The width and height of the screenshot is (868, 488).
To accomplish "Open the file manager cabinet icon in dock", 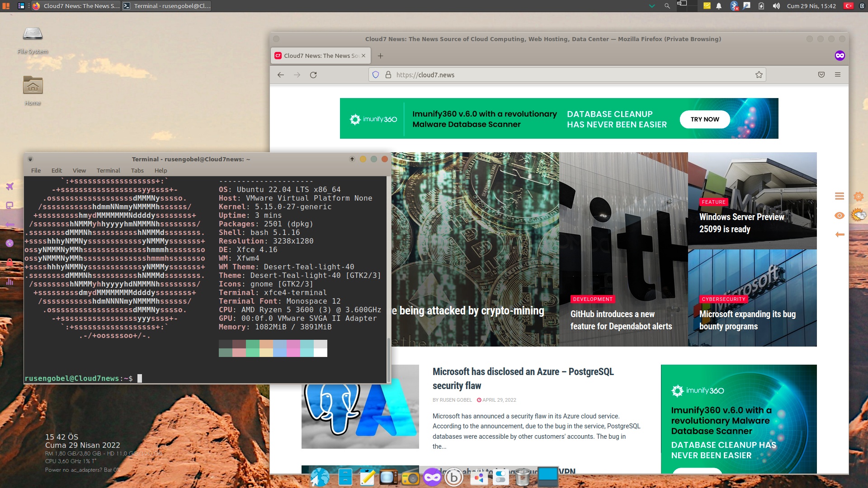I will click(345, 477).
